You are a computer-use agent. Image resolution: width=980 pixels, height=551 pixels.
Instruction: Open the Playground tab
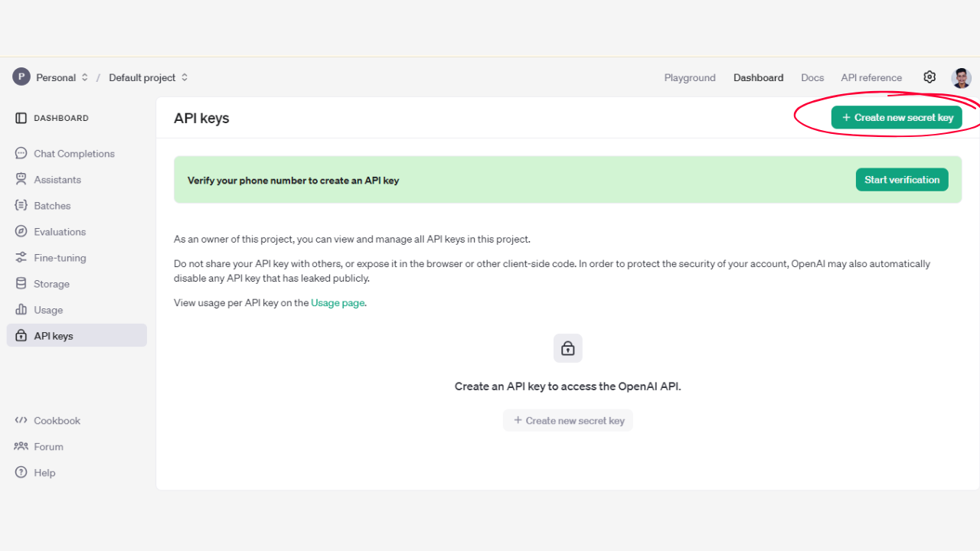[690, 77]
